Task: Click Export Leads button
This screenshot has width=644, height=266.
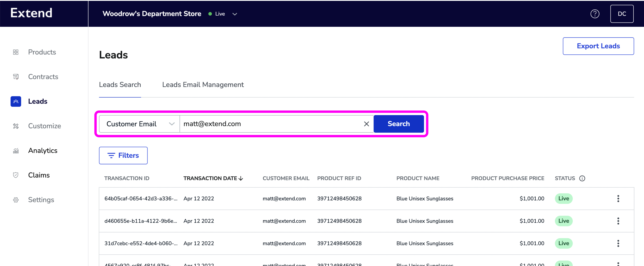Action: point(598,46)
